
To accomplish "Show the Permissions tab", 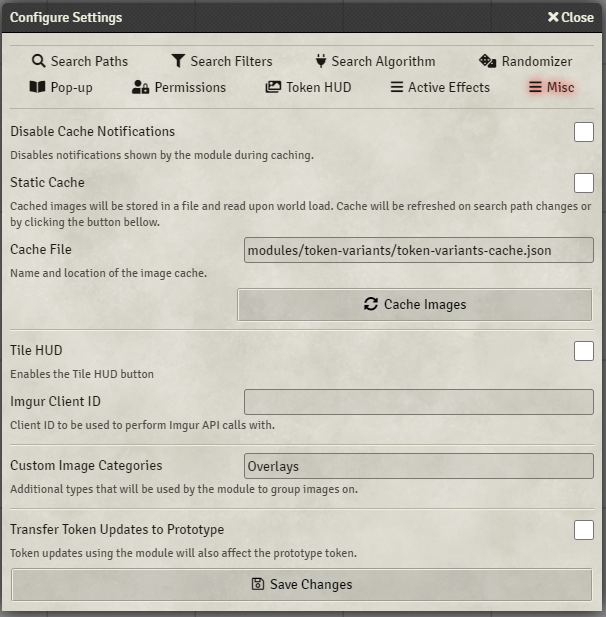I will click(x=179, y=87).
